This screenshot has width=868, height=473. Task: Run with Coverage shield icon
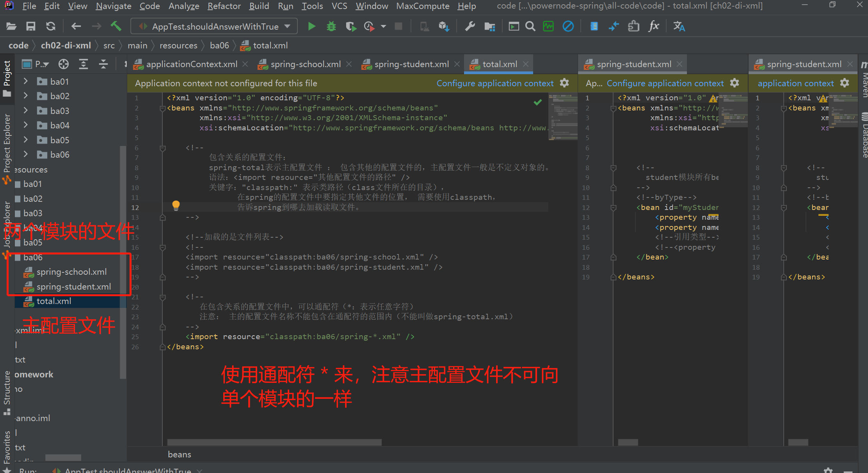(350, 27)
